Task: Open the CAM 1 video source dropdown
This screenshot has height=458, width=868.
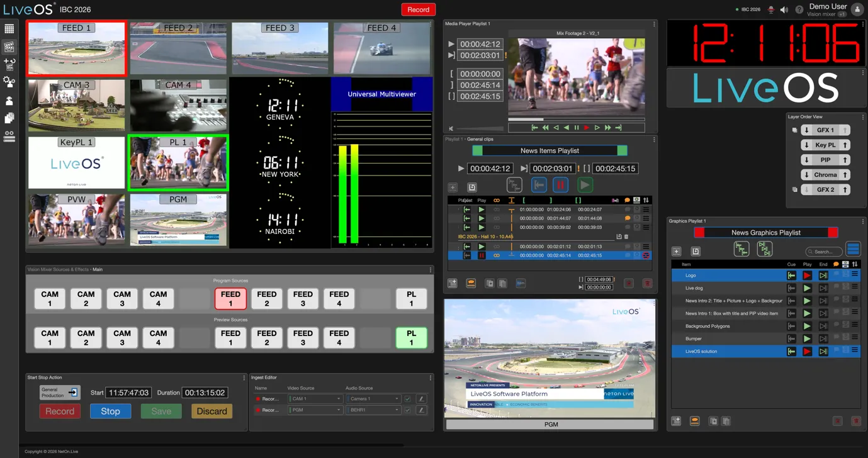Action: 315,399
